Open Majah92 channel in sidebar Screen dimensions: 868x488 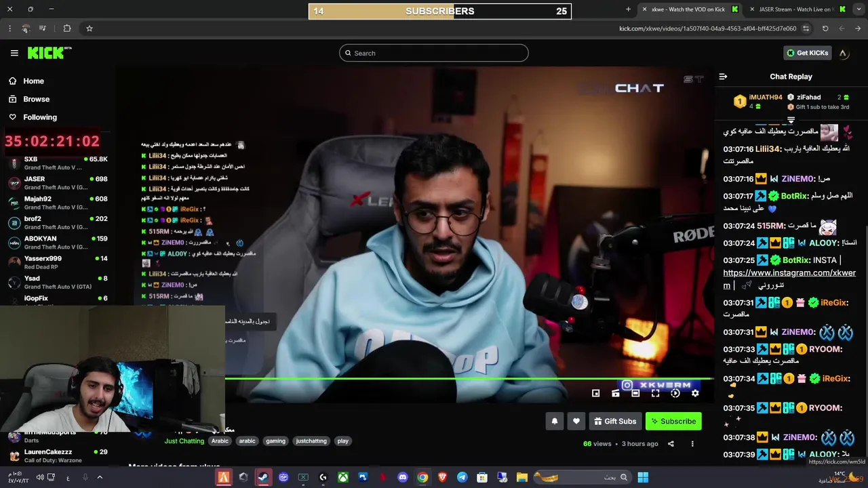[x=58, y=203]
